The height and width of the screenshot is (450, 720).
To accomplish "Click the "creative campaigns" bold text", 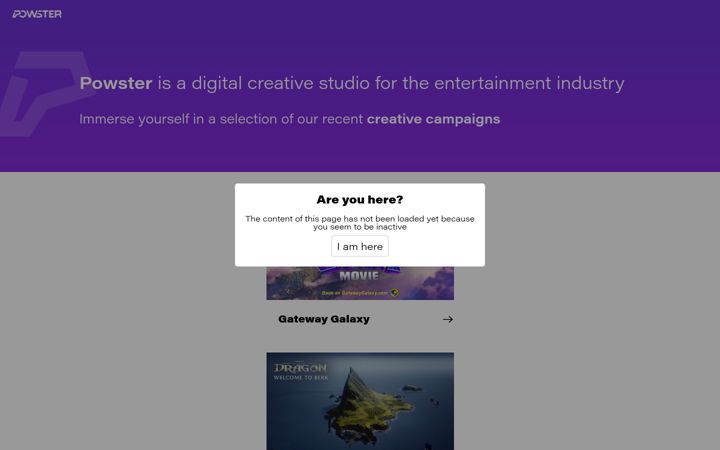I will (433, 119).
